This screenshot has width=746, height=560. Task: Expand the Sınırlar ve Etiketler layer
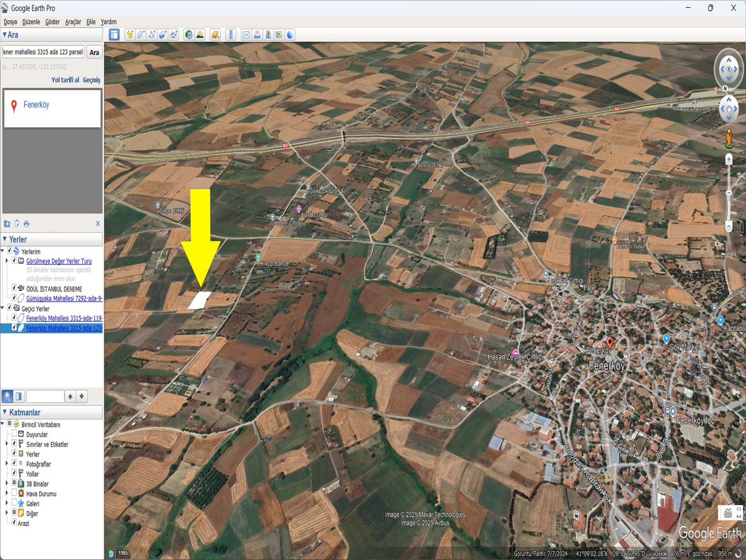[7, 444]
